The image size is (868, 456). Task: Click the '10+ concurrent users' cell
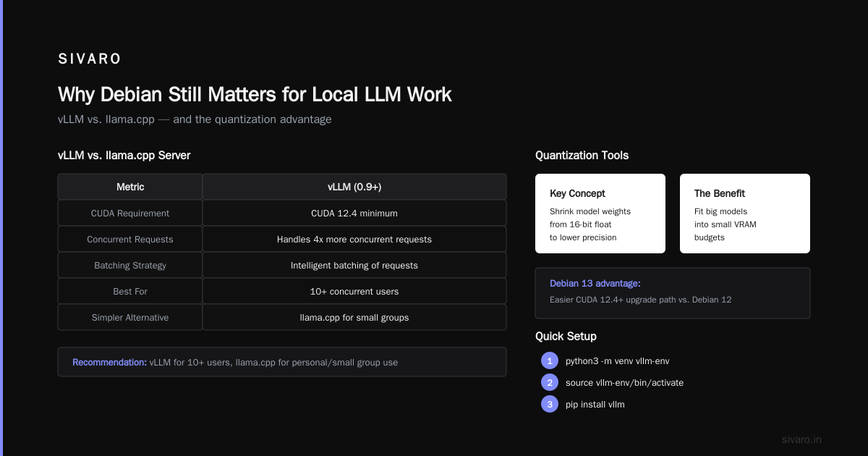coord(354,292)
